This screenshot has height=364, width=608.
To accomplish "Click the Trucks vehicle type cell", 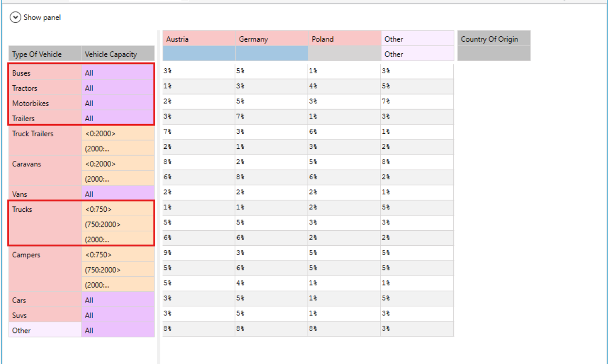I will [45, 224].
